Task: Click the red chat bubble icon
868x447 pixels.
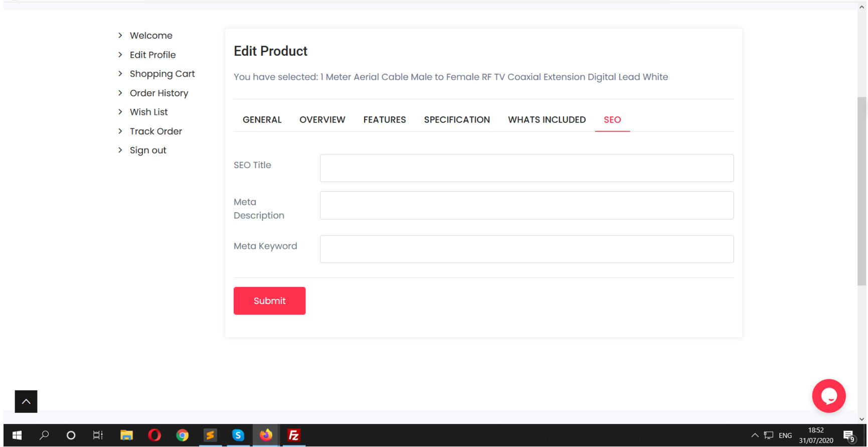Action: tap(828, 396)
